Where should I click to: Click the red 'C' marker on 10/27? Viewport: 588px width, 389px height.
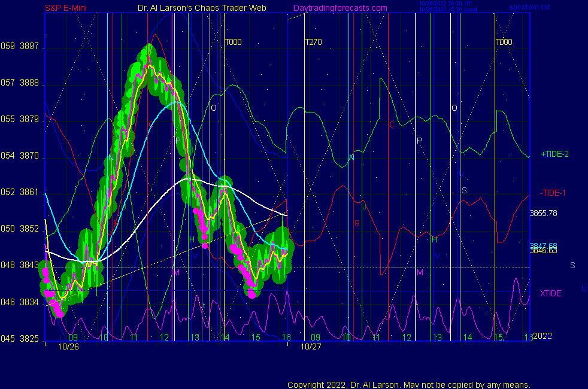tap(392, 124)
